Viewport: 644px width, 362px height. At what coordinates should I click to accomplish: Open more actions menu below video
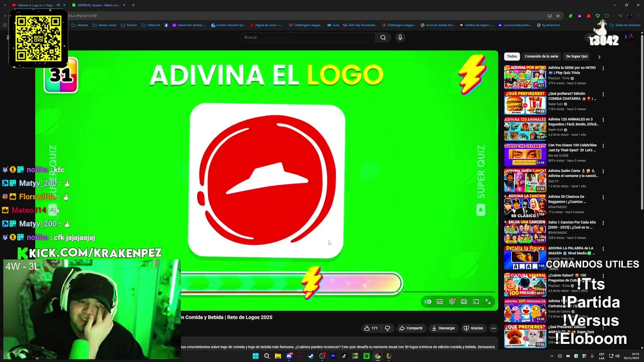(493, 328)
